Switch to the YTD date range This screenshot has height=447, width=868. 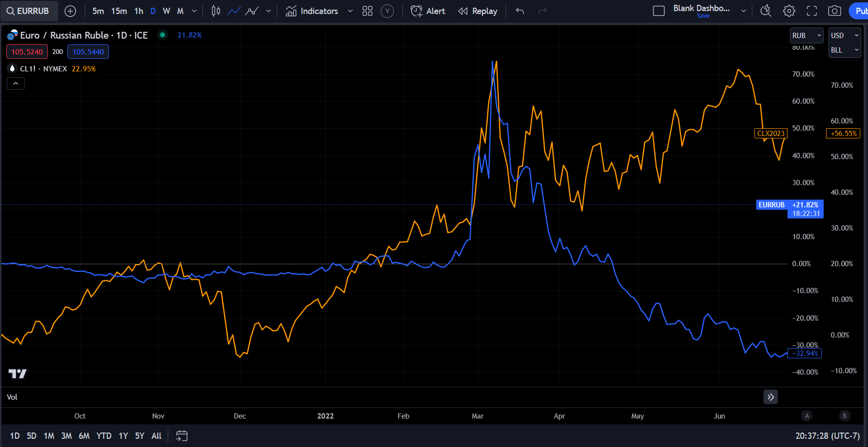point(103,435)
